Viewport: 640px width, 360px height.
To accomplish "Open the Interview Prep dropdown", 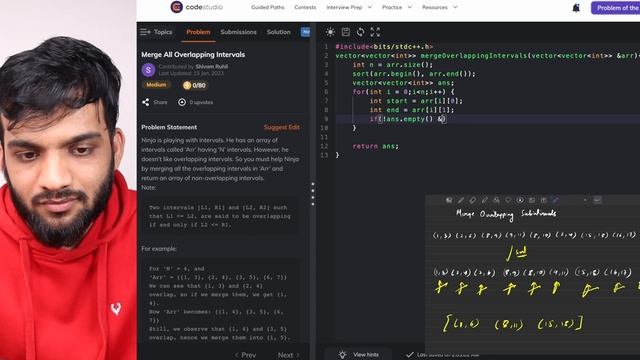I will click(x=349, y=7).
